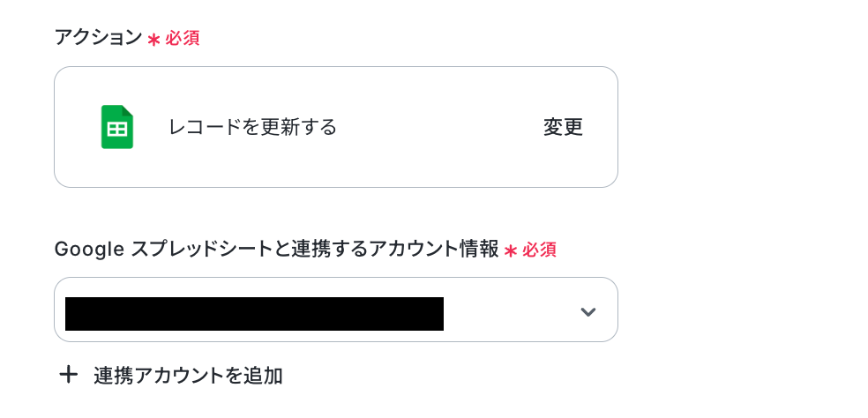Click the Google スプレッドシートと連携するアカウント情報 label
The image size is (868, 418).
(276, 250)
